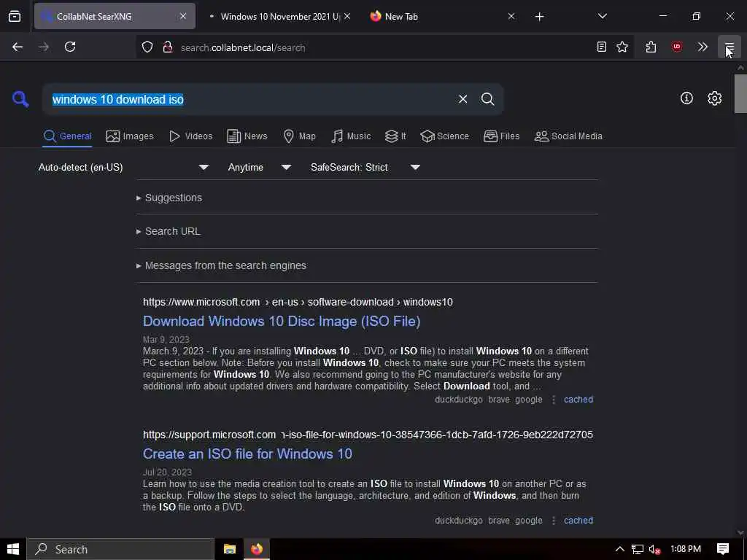Select the Social Media search category
This screenshot has width=747, height=560.
(568, 136)
